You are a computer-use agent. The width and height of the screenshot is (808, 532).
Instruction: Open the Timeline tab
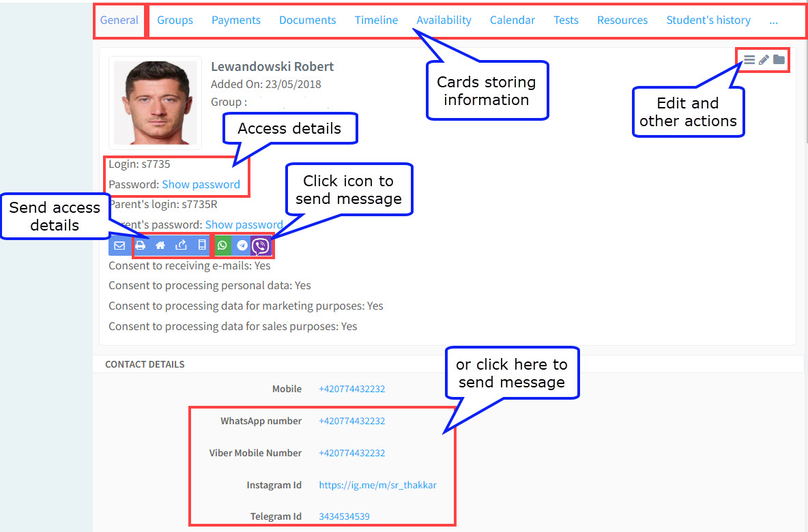pyautogui.click(x=376, y=20)
